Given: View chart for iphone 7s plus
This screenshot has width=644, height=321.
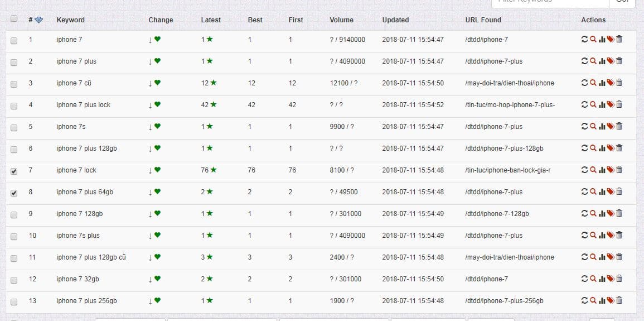Looking at the screenshot, I should [x=602, y=235].
